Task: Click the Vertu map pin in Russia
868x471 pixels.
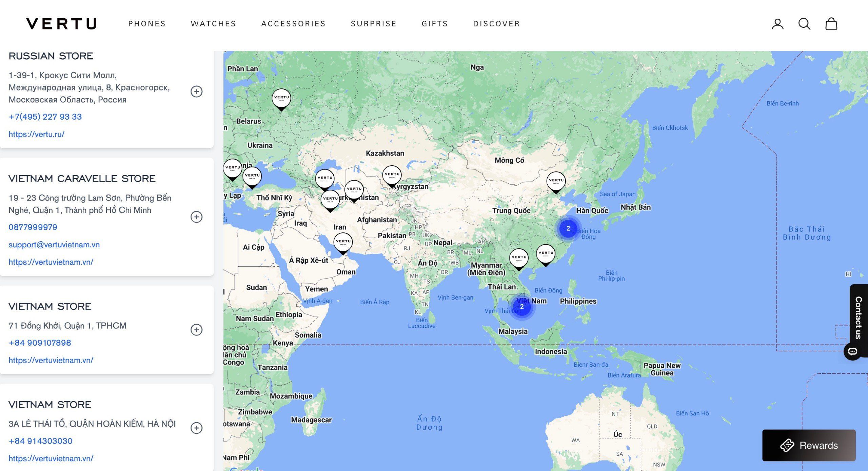Action: point(281,99)
